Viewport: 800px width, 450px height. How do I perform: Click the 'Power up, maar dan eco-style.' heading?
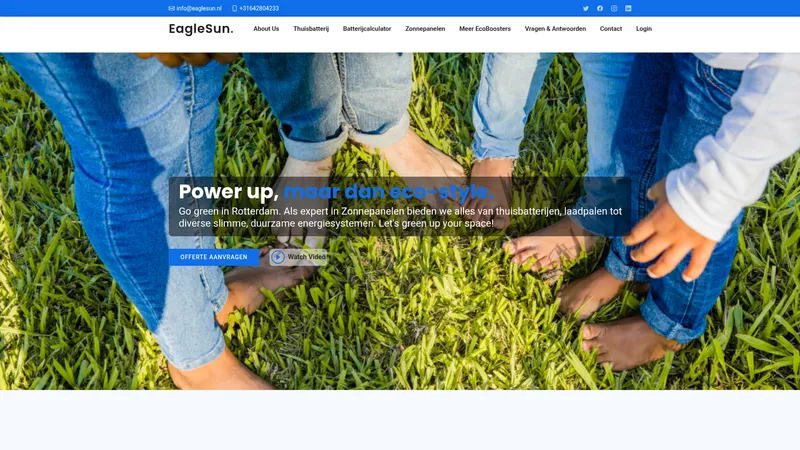point(336,192)
